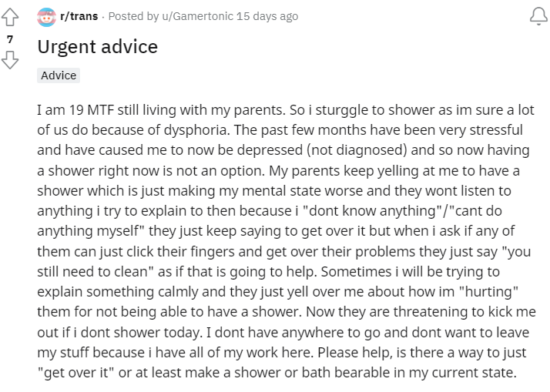Screen dimensions: 550x392
Task: Select the Advice flair tag
Action: tap(59, 75)
